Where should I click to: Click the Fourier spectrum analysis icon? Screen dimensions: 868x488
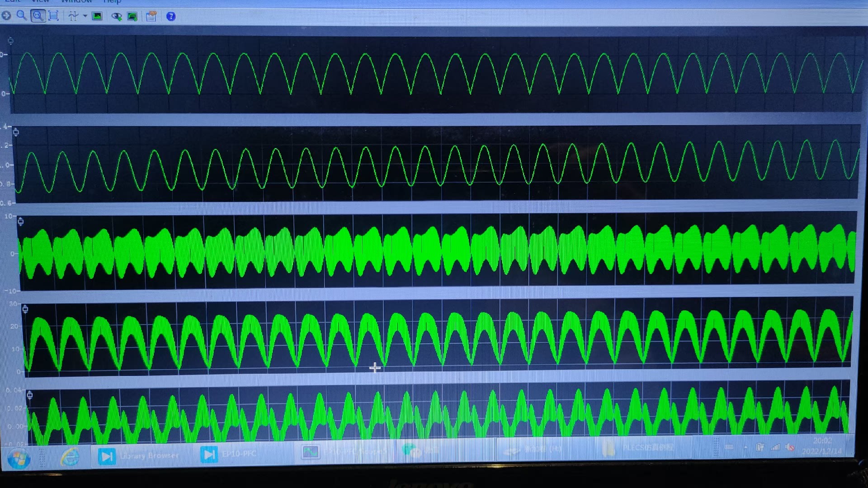coord(97,16)
